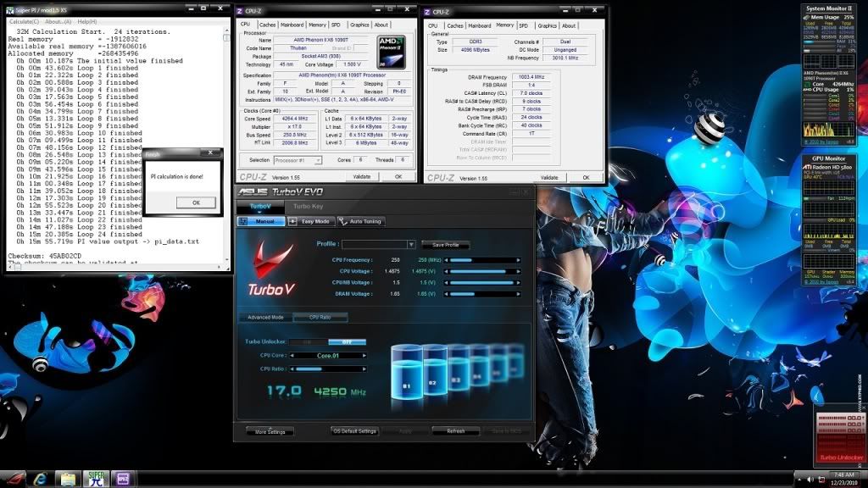Open the Advanced Mode tab in TurboV
868x488 pixels.
[265, 317]
